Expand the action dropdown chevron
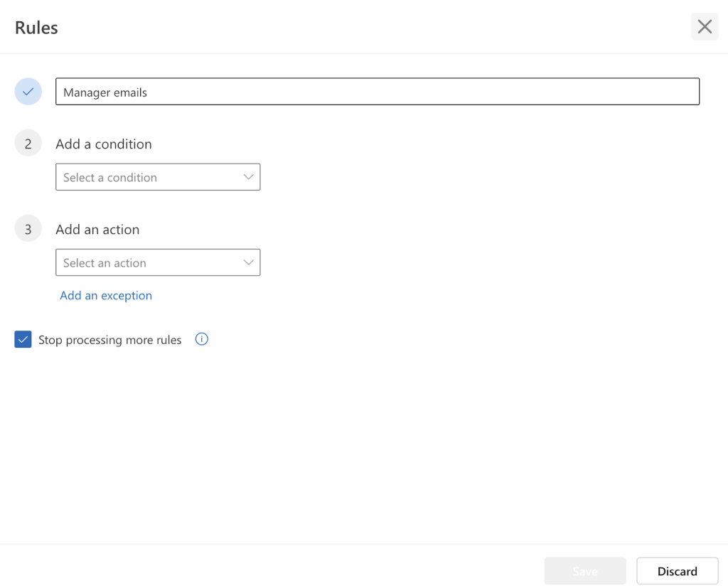The image size is (728, 588). [x=249, y=262]
